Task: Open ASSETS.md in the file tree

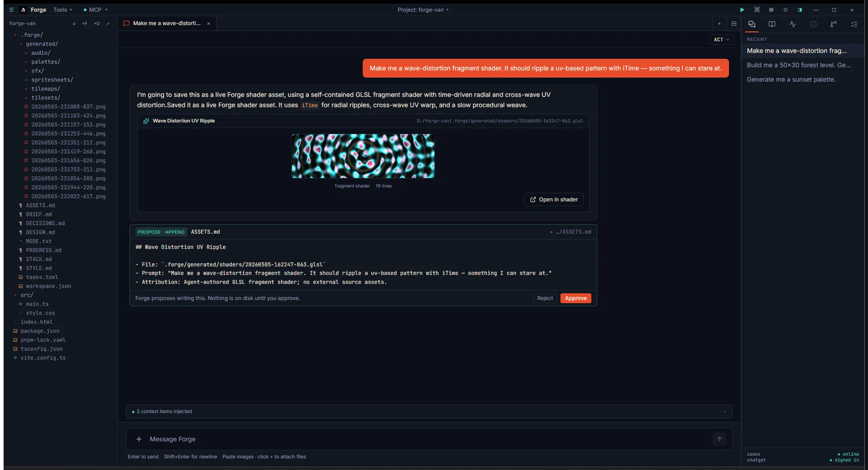Action: click(40, 205)
